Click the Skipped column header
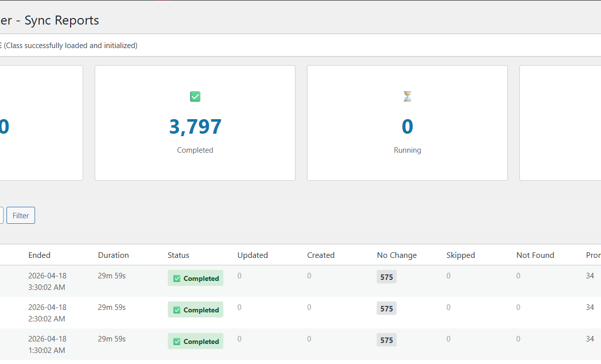Screen dimensions: 601x364 tap(460, 255)
